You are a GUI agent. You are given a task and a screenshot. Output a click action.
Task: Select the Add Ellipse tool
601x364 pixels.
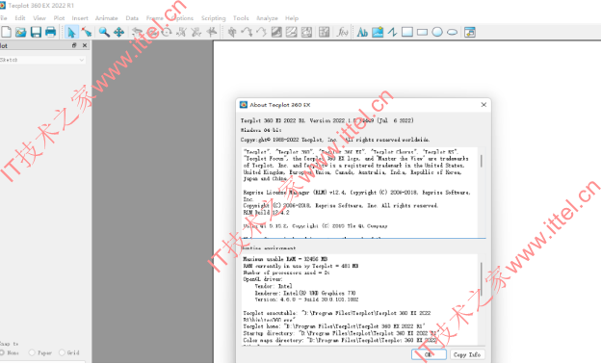[x=453, y=32]
